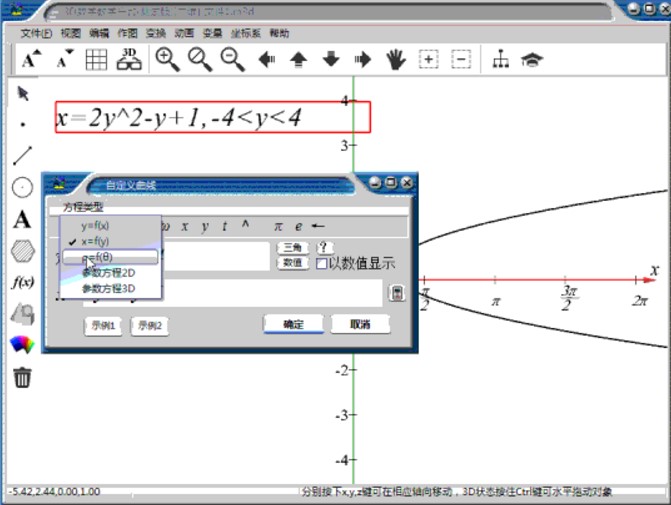Viewport: 671px width, 505px height.
Task: Click the zoom in magnifier icon
Action: [167, 60]
